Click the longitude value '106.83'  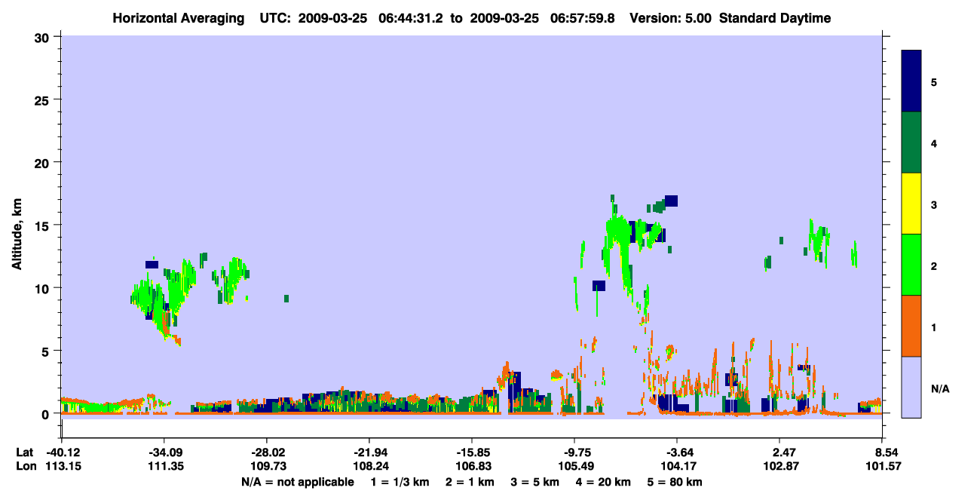click(472, 467)
